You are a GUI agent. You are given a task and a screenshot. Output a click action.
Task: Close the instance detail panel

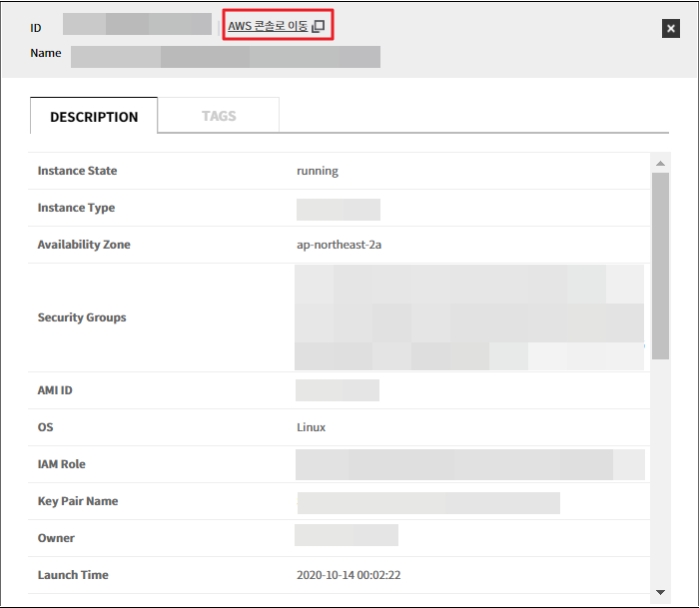tap(671, 29)
